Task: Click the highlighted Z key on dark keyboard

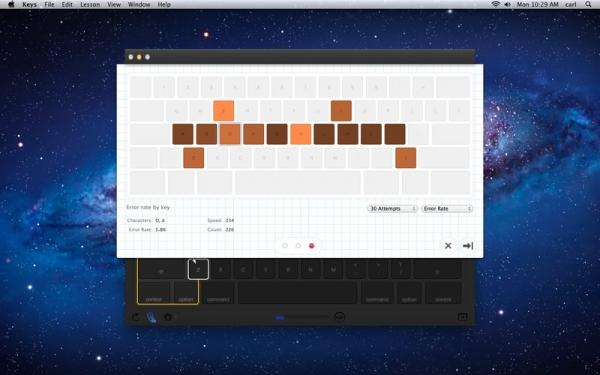Action: 198,269
